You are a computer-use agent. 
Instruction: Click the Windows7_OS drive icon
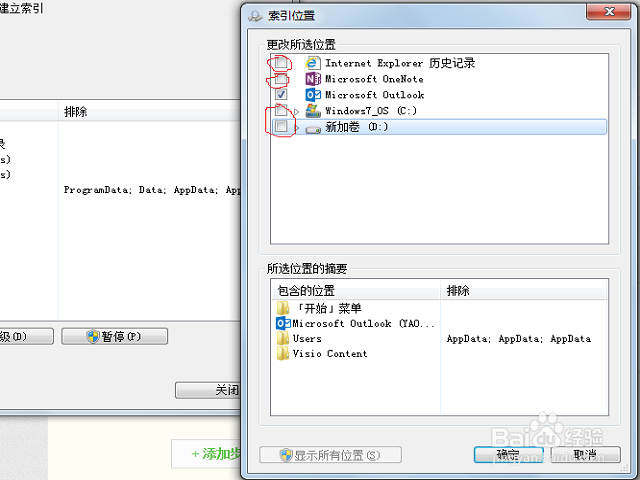coord(313,111)
